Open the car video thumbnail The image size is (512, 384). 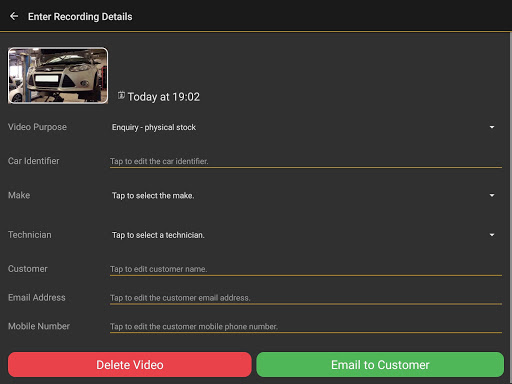tap(58, 75)
